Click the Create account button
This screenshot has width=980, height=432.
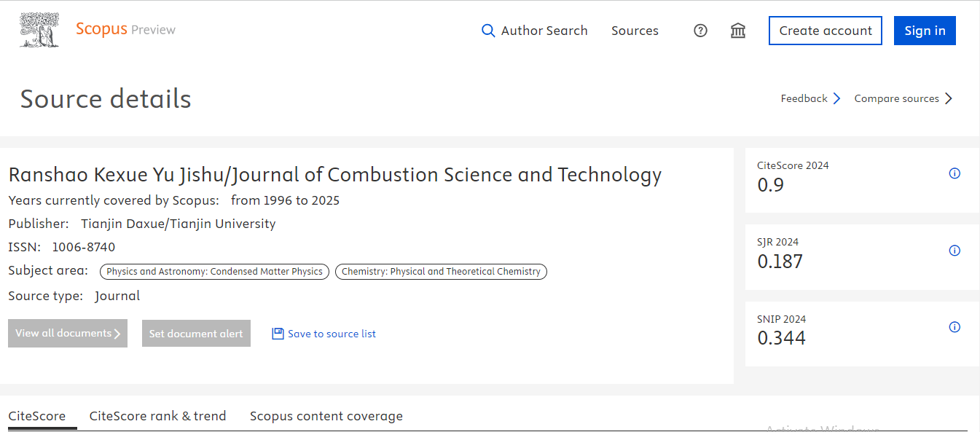pyautogui.click(x=826, y=31)
